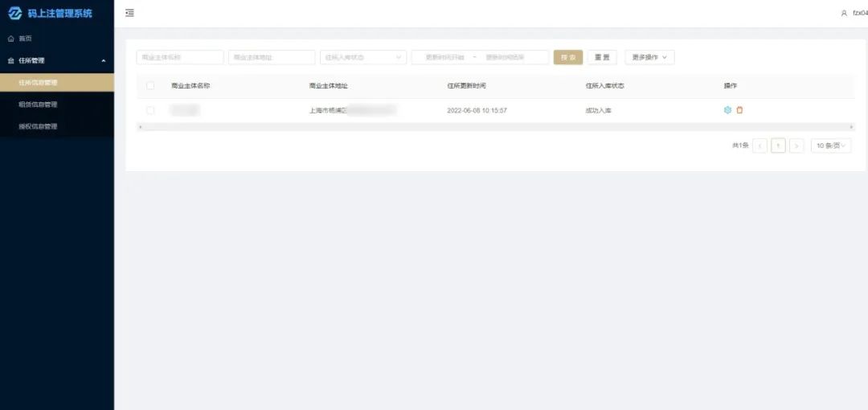Viewport: 868px width, 410px height.
Task: Open 租赁信息管理 in the sidebar
Action: [39, 105]
